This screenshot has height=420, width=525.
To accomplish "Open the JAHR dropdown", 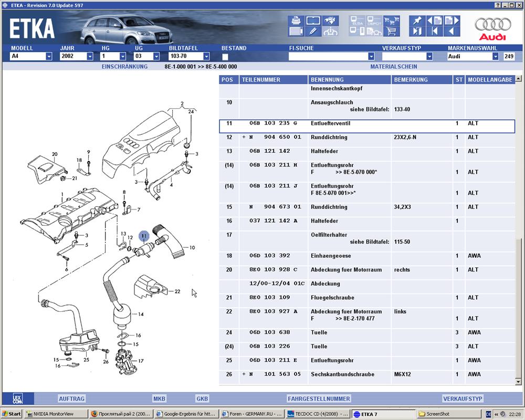I will 90,56.
